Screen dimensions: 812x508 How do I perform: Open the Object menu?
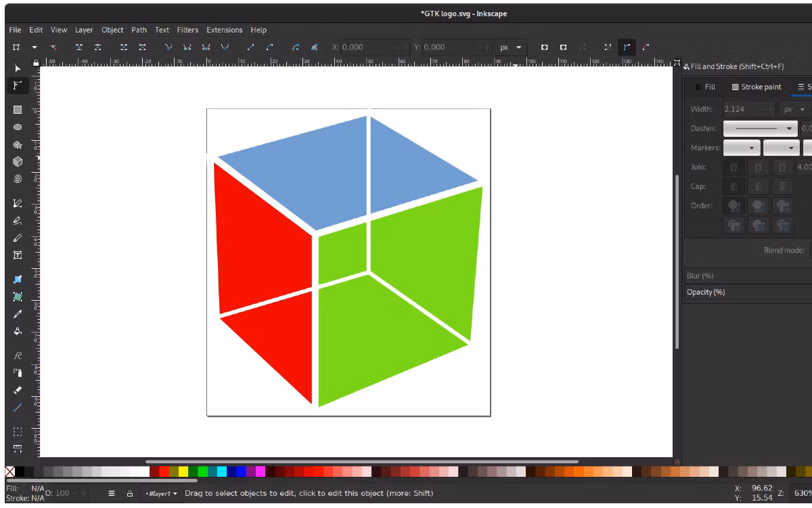[x=112, y=30]
